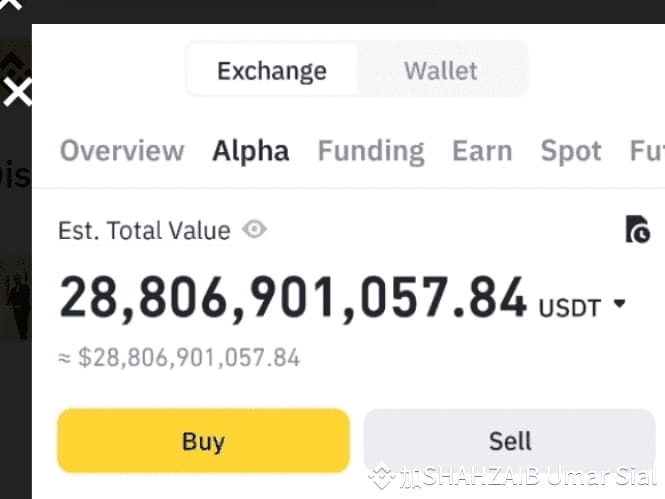Screen dimensions: 665x499
Task: Open the transaction history clock icon
Action: pos(637,229)
